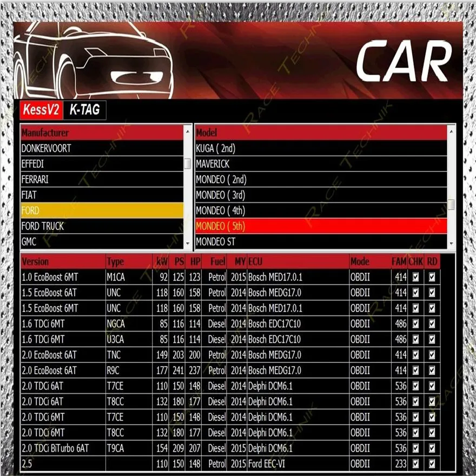Click the NGCA type cell
Image resolution: width=476 pixels, height=476 pixels.
(x=129, y=323)
